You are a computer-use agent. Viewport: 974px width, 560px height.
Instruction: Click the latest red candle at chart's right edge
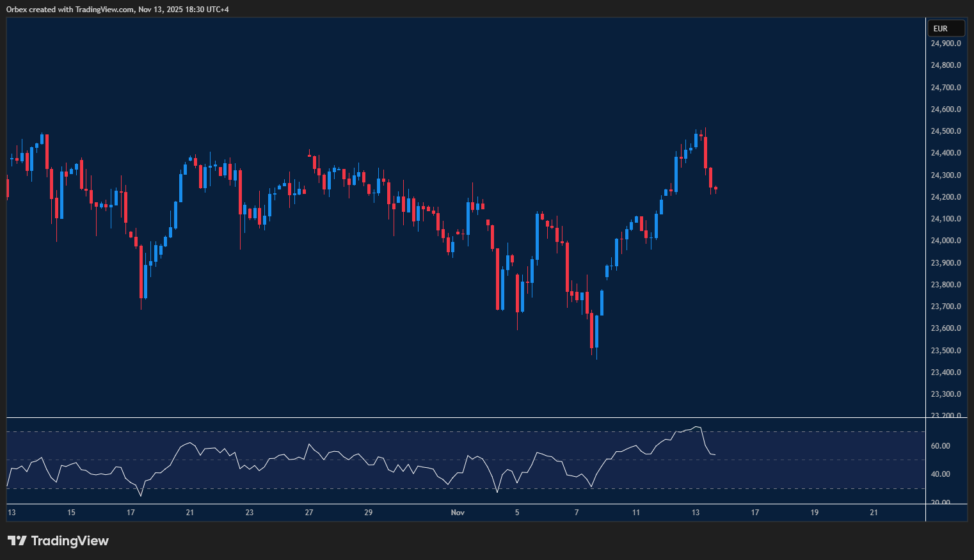pyautogui.click(x=715, y=188)
